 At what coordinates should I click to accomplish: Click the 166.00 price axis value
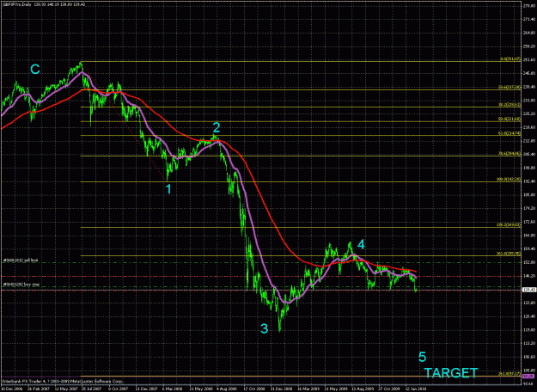pyautogui.click(x=528, y=236)
